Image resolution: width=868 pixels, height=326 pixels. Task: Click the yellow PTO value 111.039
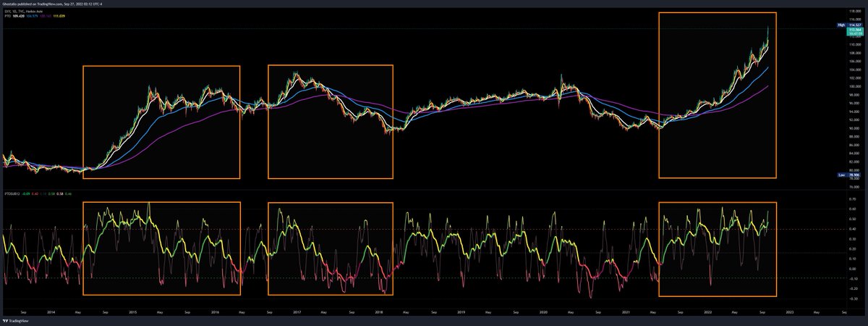pos(59,16)
